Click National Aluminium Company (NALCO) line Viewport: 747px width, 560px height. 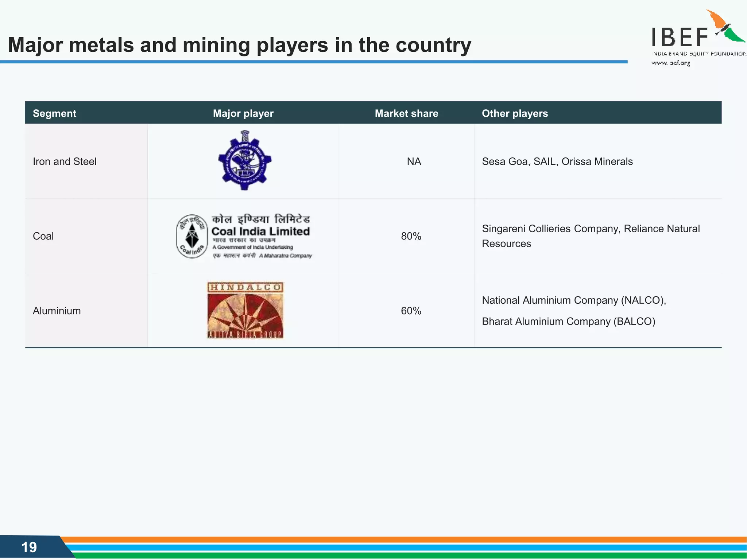(574, 300)
